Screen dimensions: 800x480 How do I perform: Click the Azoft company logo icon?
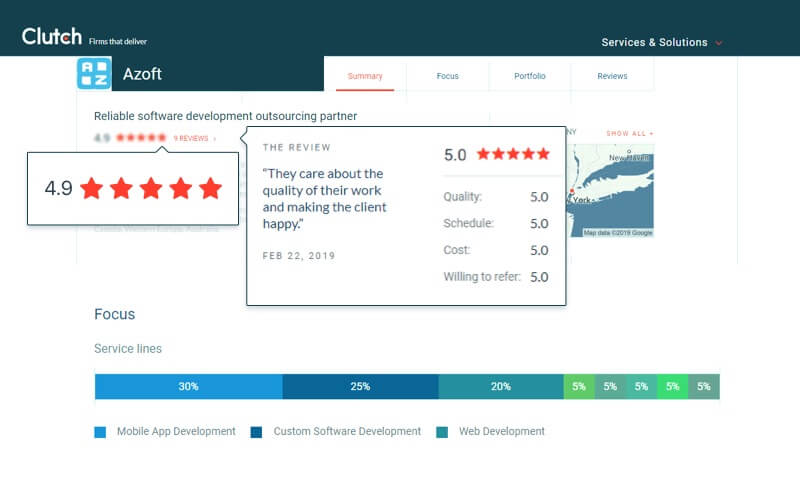[x=94, y=73]
